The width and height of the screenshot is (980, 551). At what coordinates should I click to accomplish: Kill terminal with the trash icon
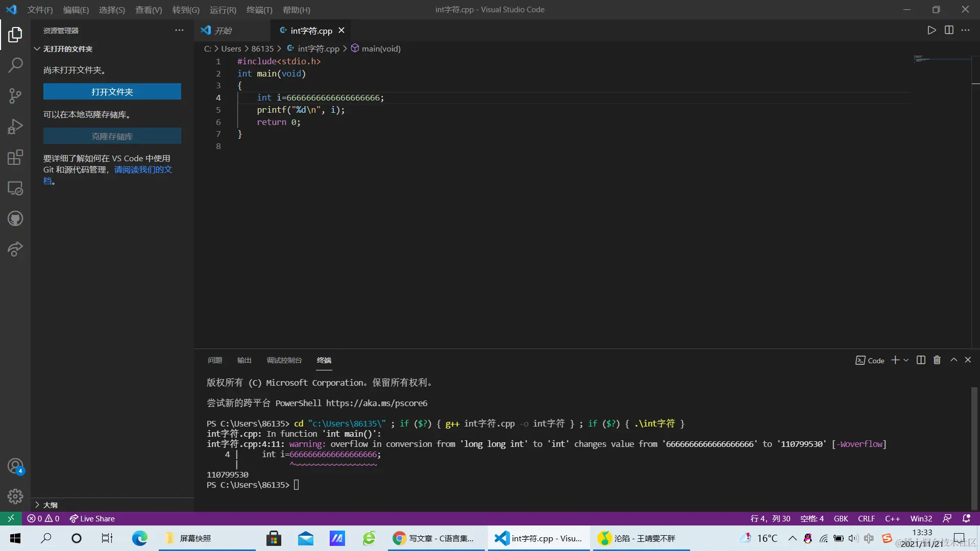pyautogui.click(x=937, y=360)
